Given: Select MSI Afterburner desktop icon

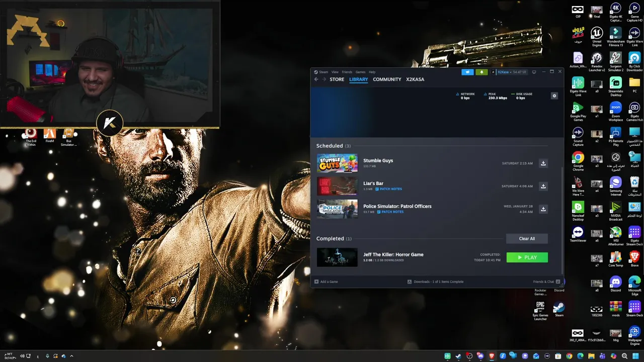Looking at the screenshot, I should click(615, 236).
